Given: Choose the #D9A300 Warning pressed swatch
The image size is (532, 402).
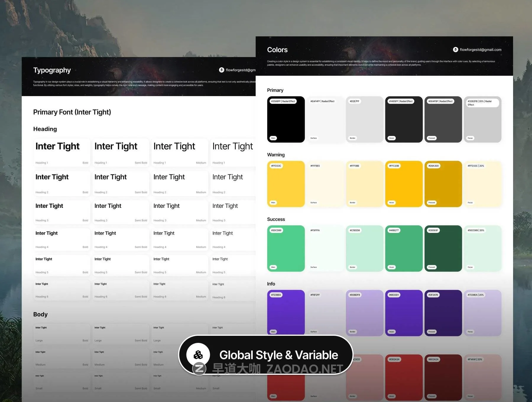Looking at the screenshot, I should pyautogui.click(x=443, y=184).
